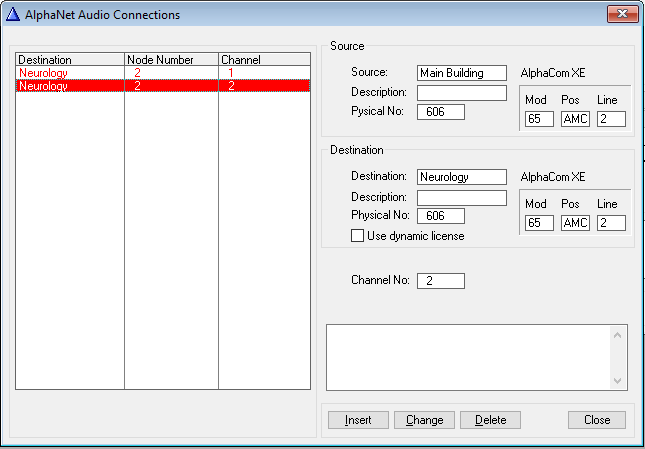Click the text area scrollbar up arrow
Viewport: 645px width, 449px height.
[x=617, y=335]
